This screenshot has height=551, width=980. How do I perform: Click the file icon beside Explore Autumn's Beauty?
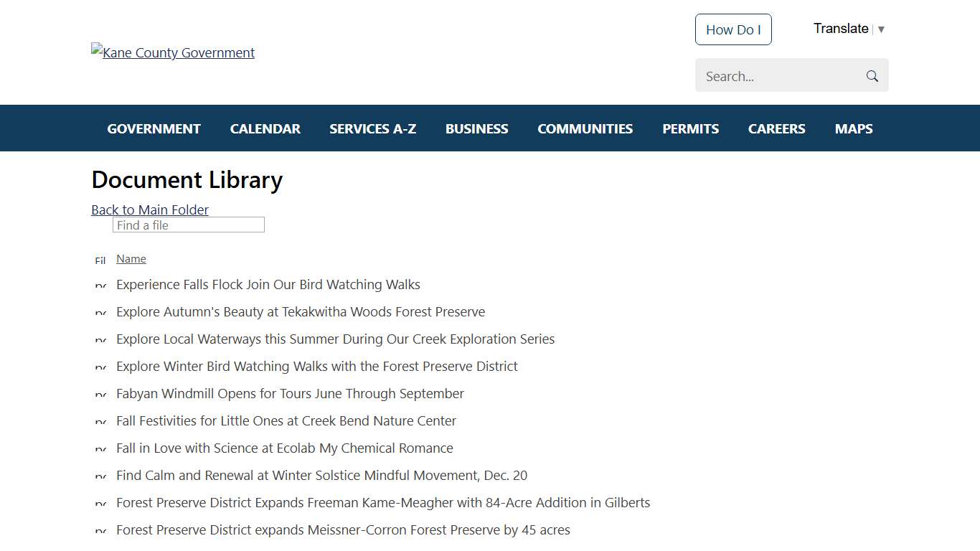[x=100, y=312]
